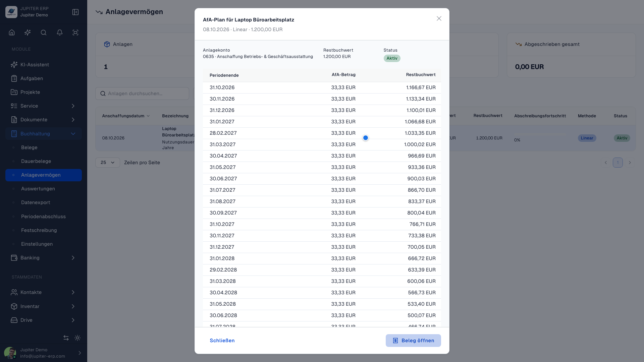Open the 25 rows per page dropdown
Screen dimensions: 644x362
pos(108,163)
